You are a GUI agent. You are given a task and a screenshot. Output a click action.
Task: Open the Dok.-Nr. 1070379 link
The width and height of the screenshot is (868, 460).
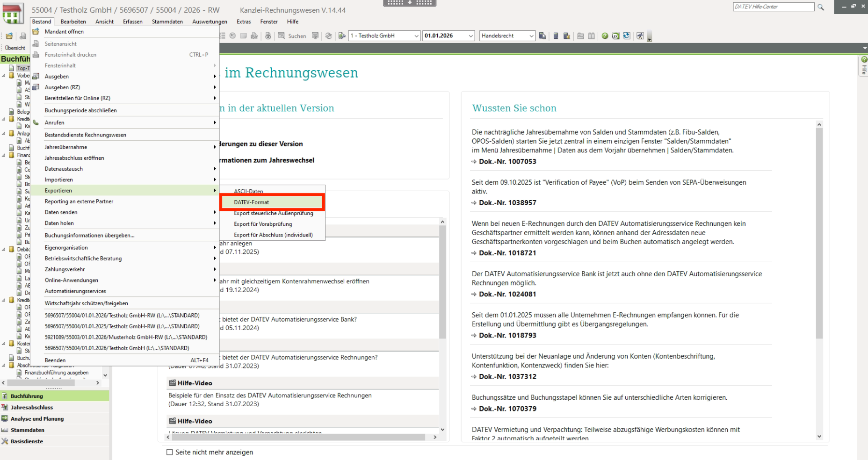[x=507, y=409]
